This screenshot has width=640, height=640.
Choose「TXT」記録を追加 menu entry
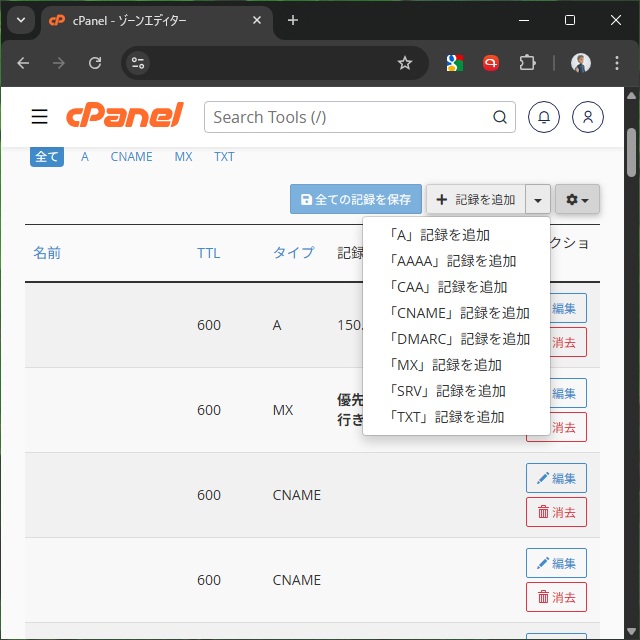coord(447,417)
